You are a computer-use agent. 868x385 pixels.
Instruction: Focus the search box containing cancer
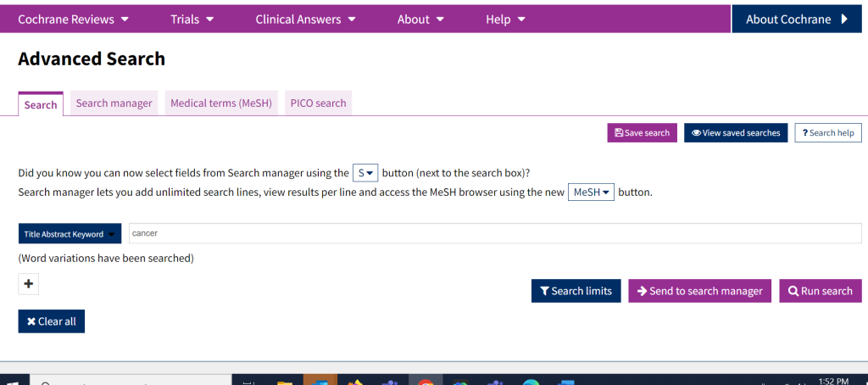point(495,233)
